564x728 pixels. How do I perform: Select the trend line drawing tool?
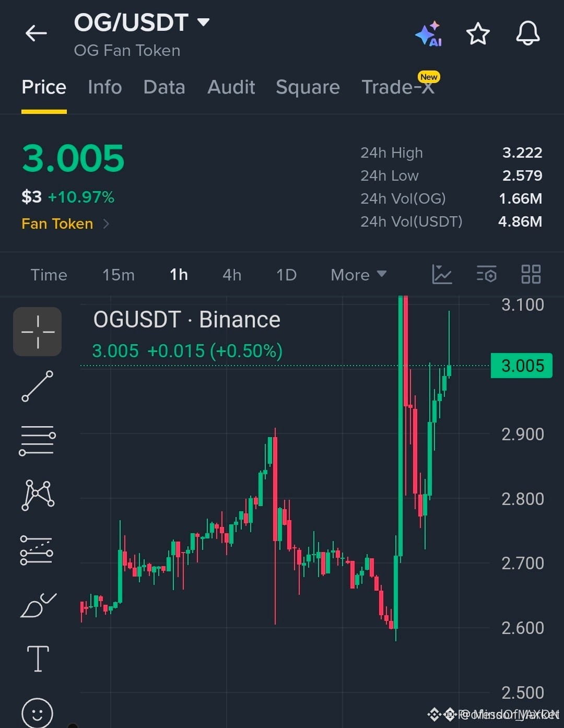tap(38, 386)
